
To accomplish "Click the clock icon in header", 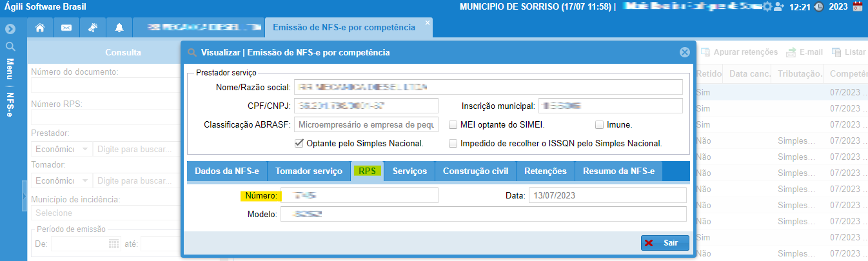I will tap(818, 7).
